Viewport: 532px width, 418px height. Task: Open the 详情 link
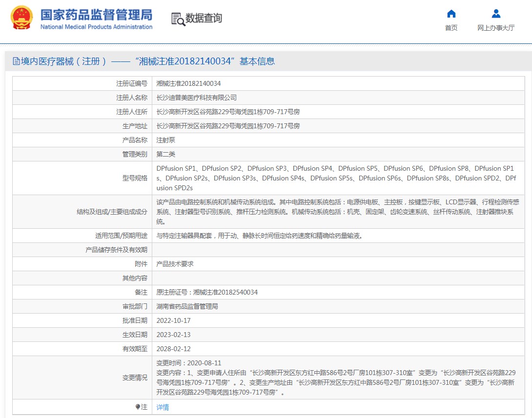click(163, 407)
